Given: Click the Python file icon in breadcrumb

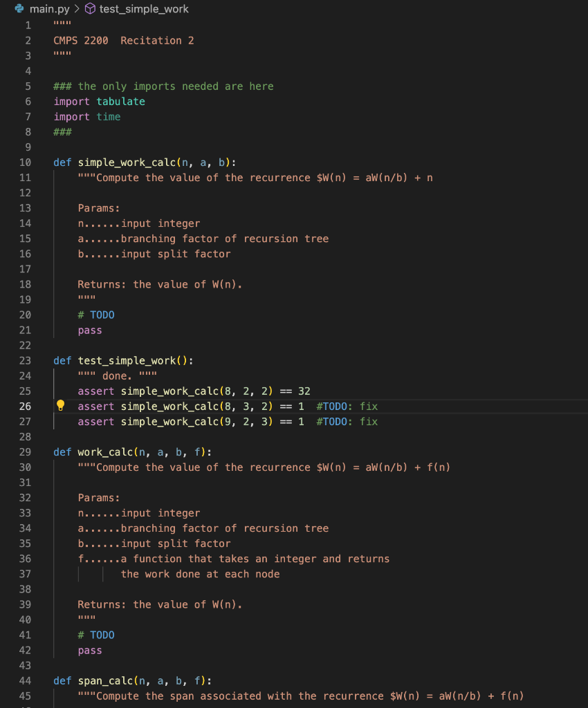Looking at the screenshot, I should pos(19,8).
